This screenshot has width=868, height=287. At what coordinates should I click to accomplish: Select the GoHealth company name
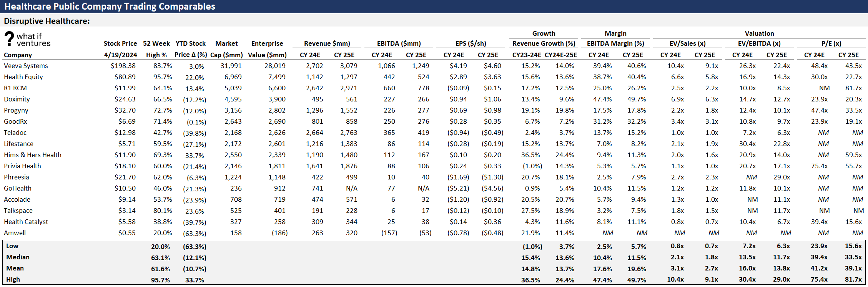pyautogui.click(x=18, y=188)
